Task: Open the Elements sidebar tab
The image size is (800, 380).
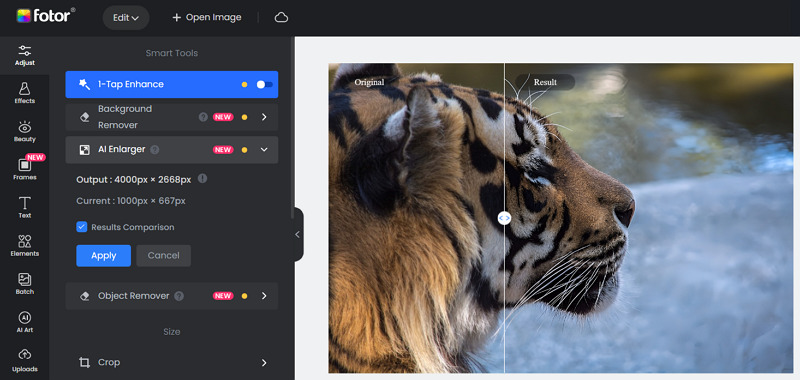Action: tap(24, 246)
